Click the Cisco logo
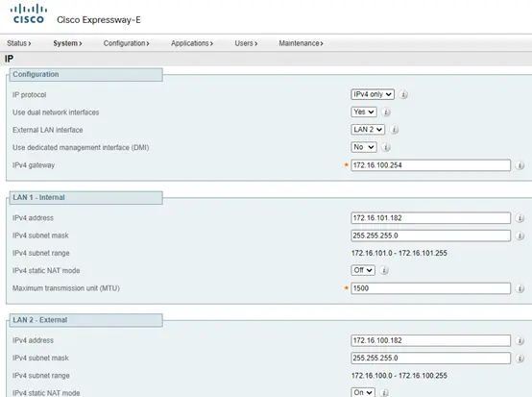 [x=29, y=13]
